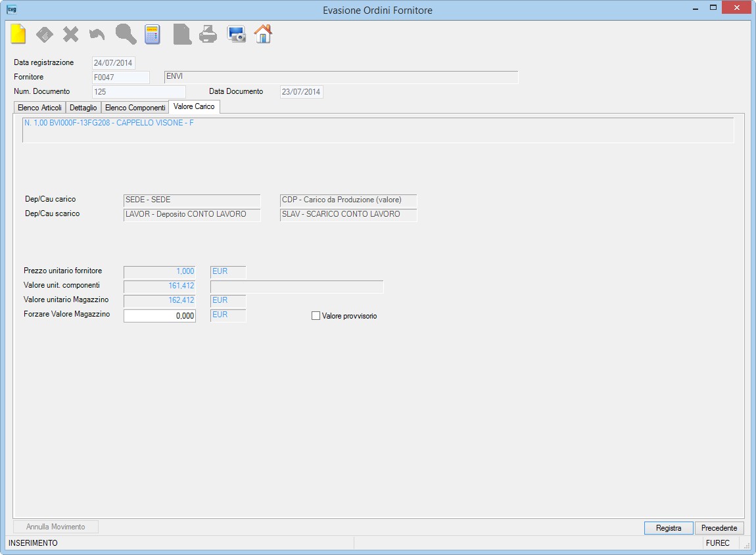
Task: Click the Precedente button
Action: point(719,528)
